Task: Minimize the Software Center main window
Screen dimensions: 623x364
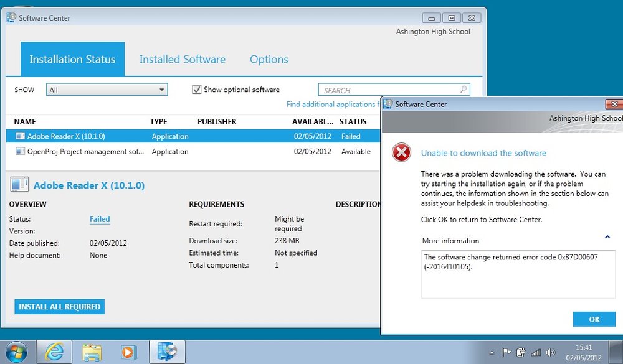Action: (x=432, y=18)
